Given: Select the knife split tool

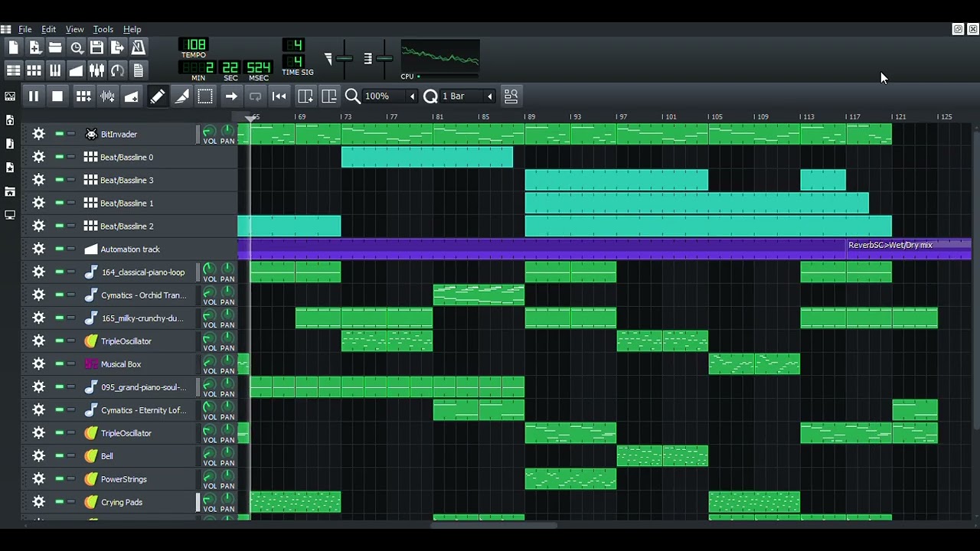Looking at the screenshot, I should [181, 96].
